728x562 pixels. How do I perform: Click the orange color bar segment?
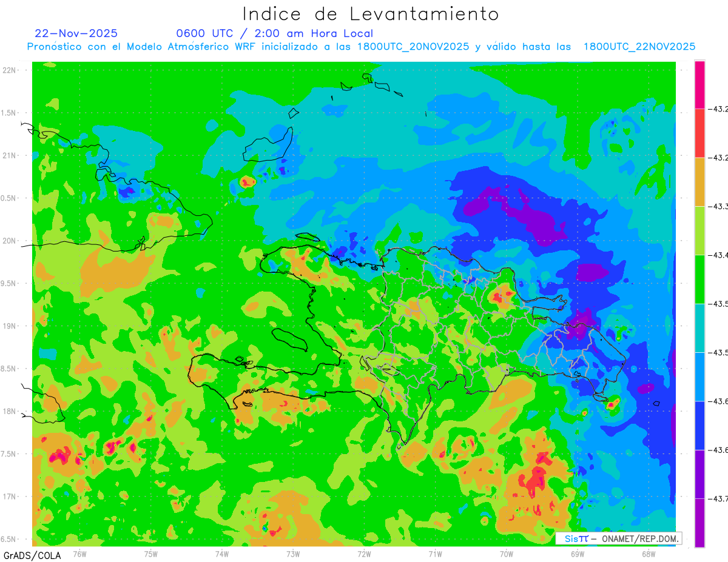pos(699,182)
